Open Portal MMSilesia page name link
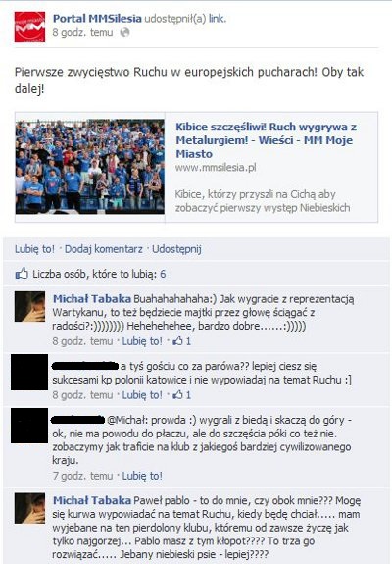Image resolution: width=392 pixels, height=564 pixels. (97, 19)
